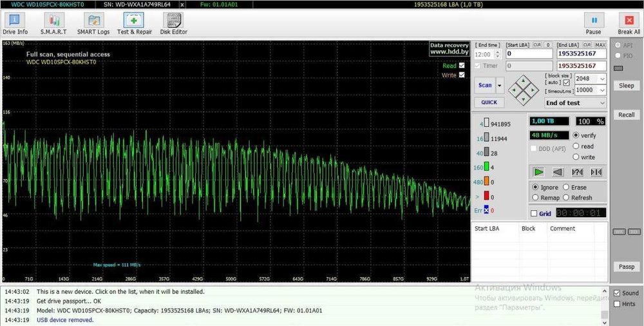Click the dark gray 40 ms block swatch
Viewport: 644px width, 326px height.
(x=486, y=151)
